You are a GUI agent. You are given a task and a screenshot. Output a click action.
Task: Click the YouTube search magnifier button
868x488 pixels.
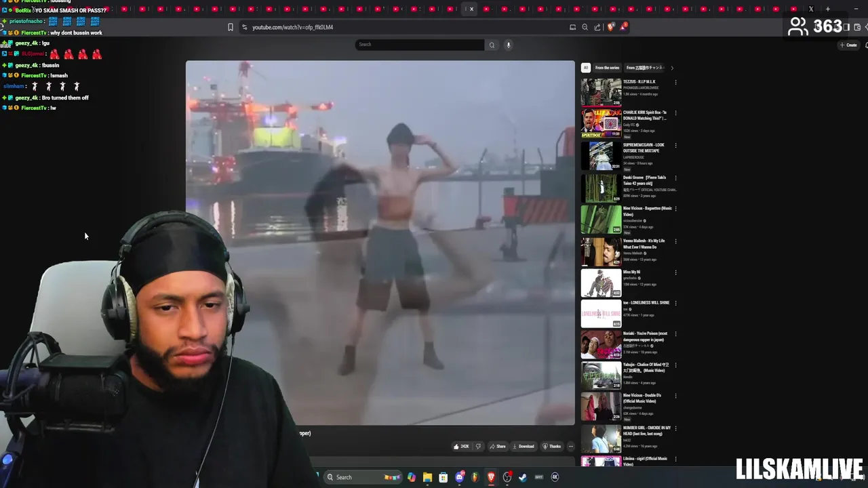tap(492, 45)
